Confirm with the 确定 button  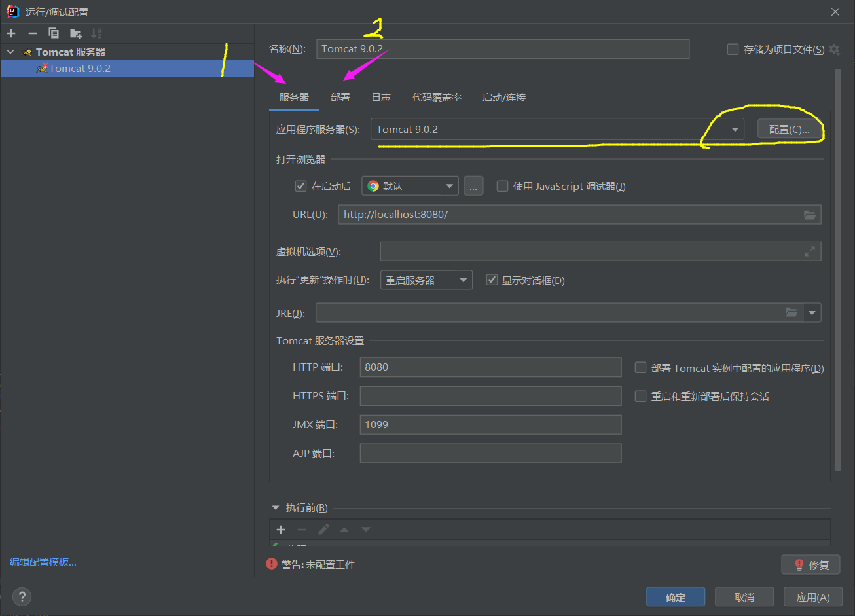[676, 597]
